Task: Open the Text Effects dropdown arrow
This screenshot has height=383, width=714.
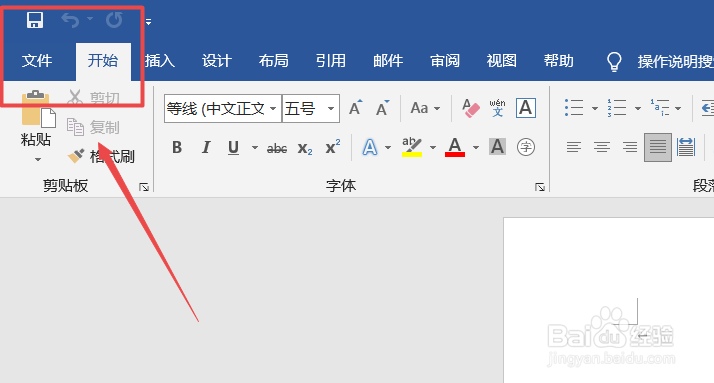Action: (388, 148)
